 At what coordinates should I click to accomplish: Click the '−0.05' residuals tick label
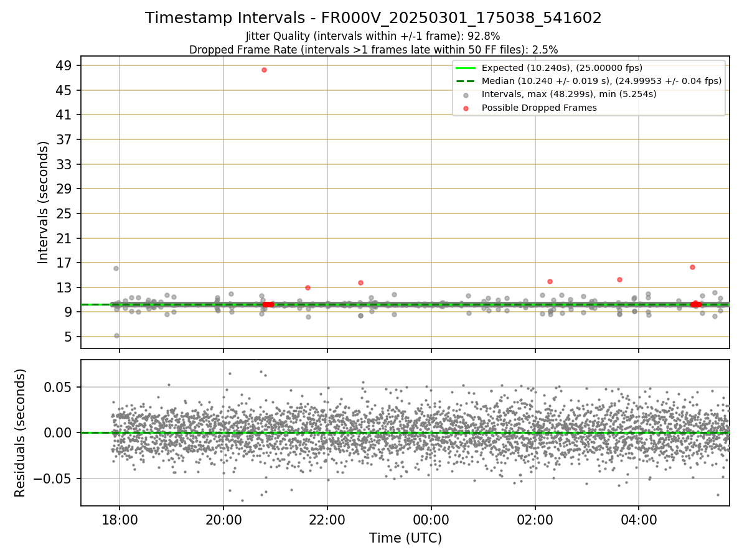pyautogui.click(x=54, y=478)
